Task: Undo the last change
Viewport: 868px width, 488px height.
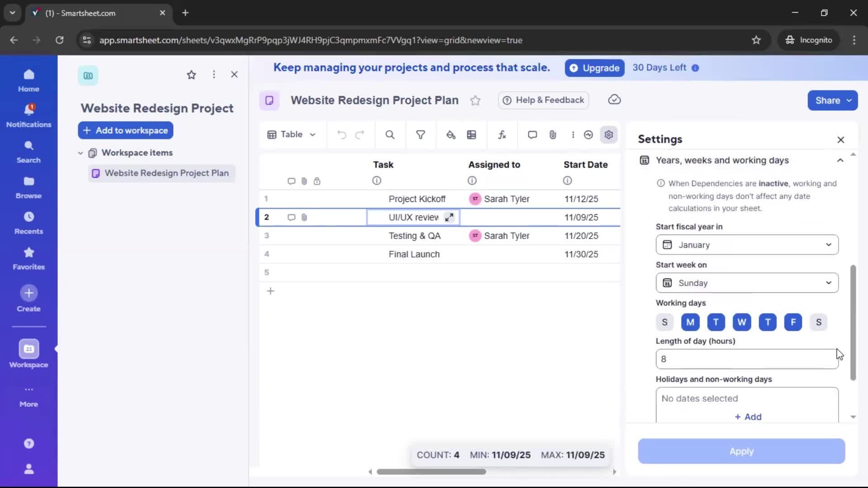Action: [x=341, y=135]
